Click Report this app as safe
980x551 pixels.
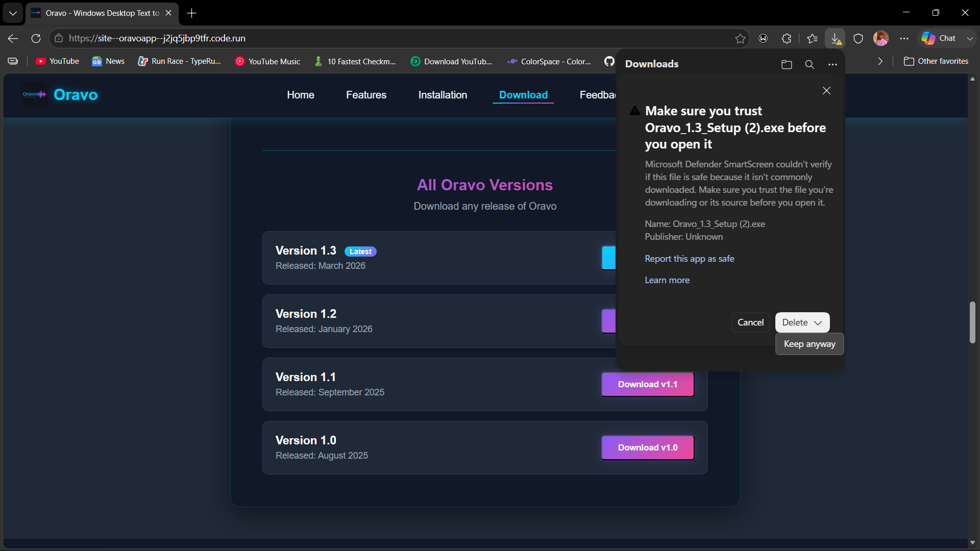tap(690, 259)
